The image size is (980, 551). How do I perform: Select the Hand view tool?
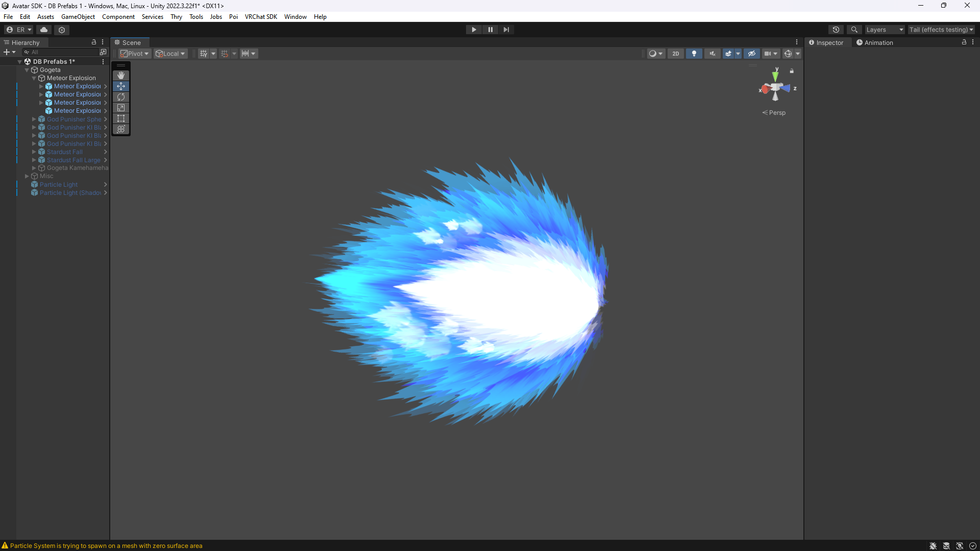tap(121, 76)
